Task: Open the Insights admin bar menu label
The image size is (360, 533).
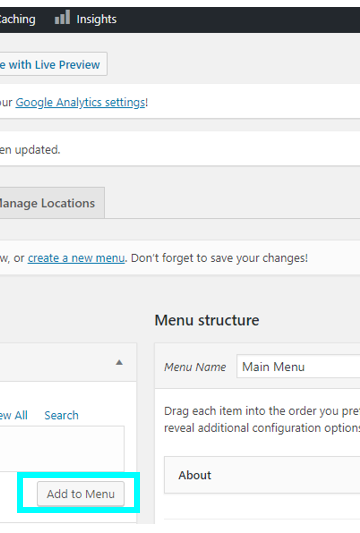Action: [x=96, y=19]
